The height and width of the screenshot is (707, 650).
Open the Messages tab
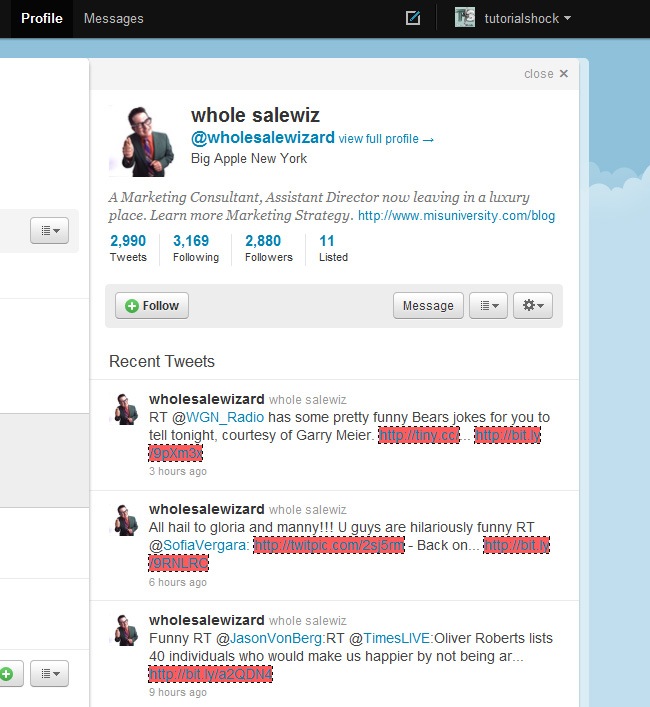(x=114, y=18)
